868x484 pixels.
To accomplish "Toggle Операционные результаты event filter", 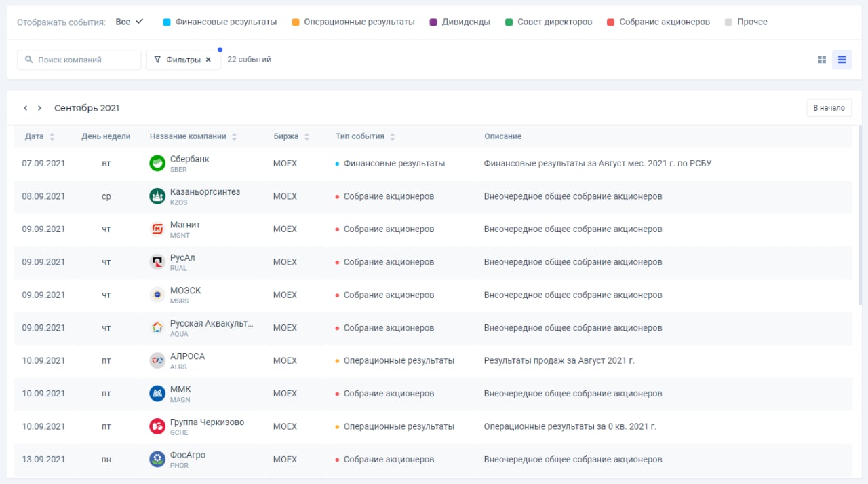I will [353, 22].
